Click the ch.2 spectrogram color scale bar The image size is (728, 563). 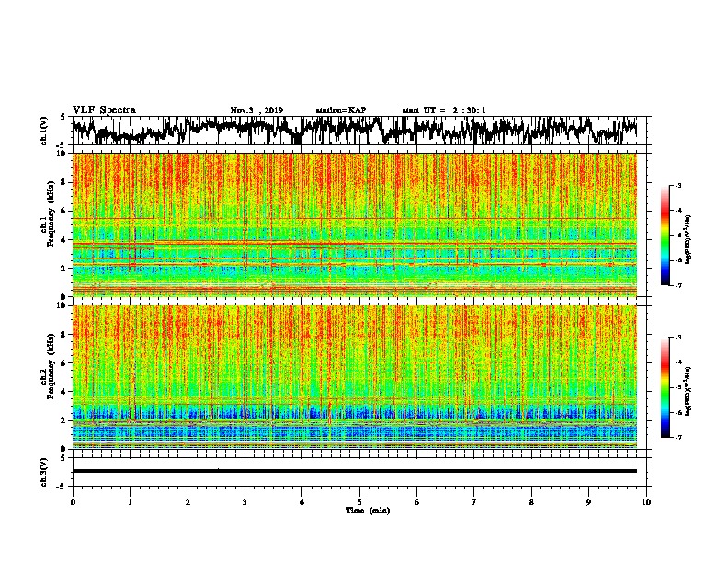pyautogui.click(x=665, y=387)
